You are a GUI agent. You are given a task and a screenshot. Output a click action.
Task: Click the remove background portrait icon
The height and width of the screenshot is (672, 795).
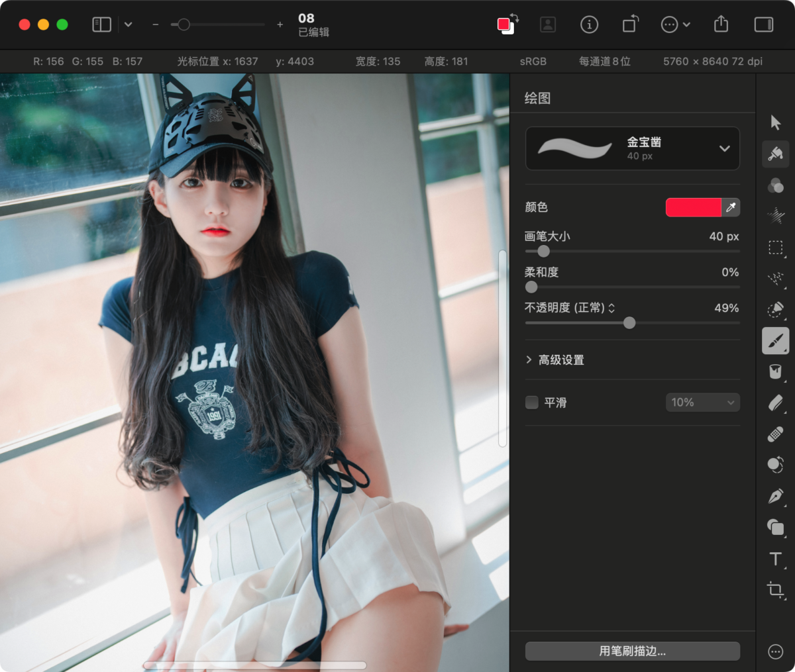pyautogui.click(x=548, y=24)
